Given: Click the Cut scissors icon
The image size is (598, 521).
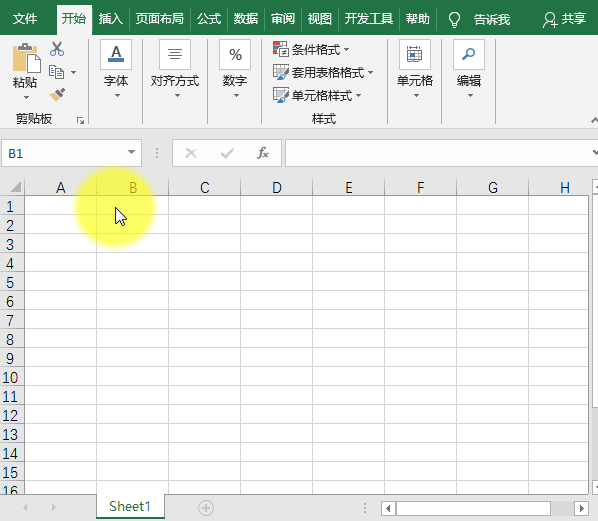Looking at the screenshot, I should 57,49.
